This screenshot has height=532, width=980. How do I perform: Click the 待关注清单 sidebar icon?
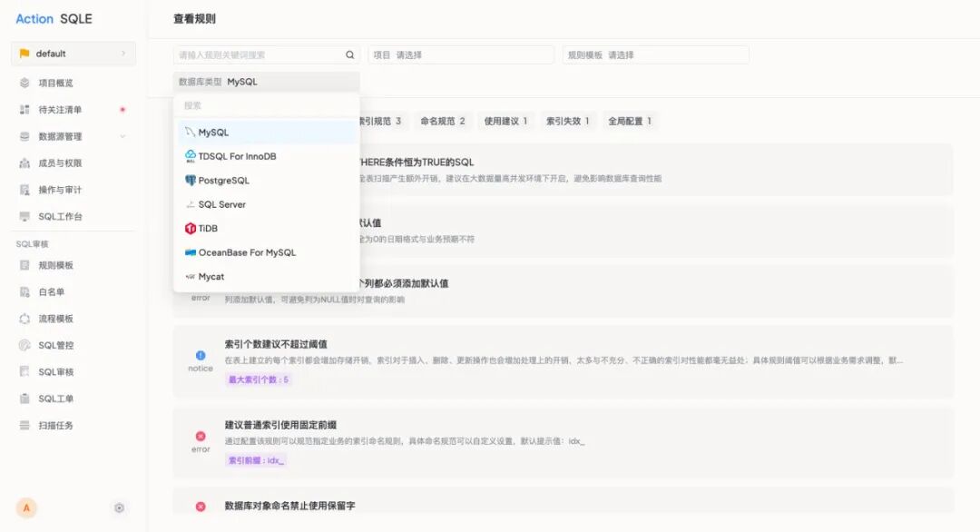pyautogui.click(x=24, y=110)
